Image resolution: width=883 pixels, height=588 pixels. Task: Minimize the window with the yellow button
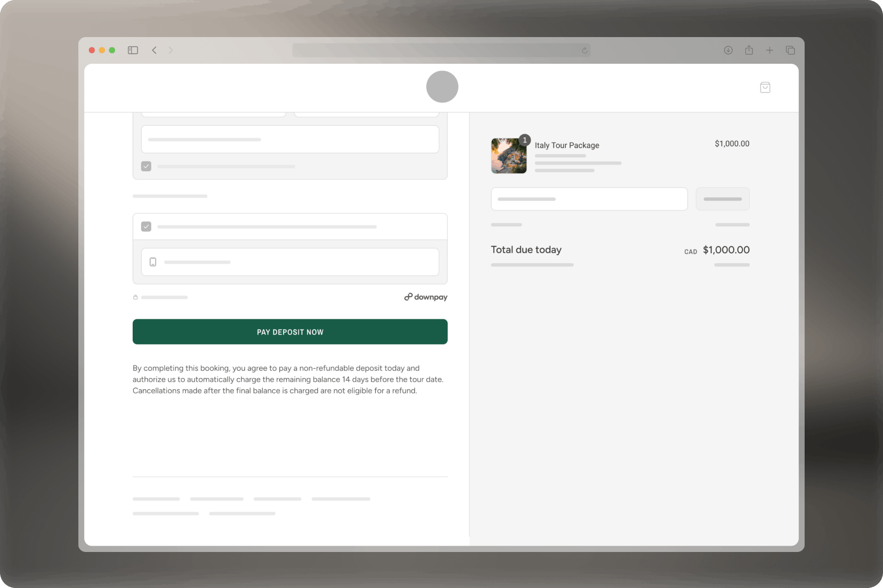point(102,50)
